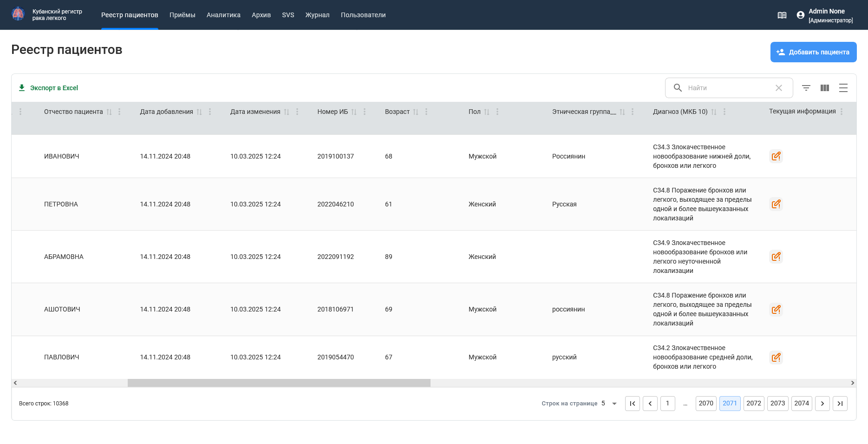The image size is (868, 444).
Task: Open the Реестр пациентов tab
Action: (x=130, y=15)
